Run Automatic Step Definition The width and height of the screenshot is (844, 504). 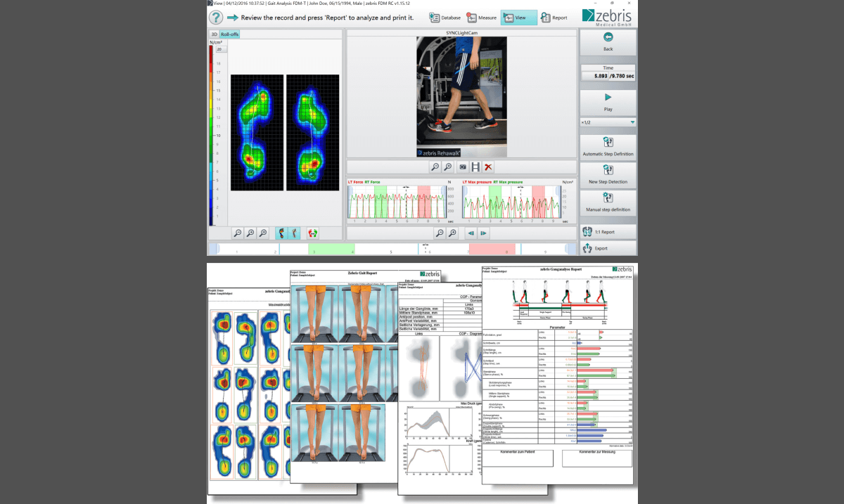click(x=608, y=146)
